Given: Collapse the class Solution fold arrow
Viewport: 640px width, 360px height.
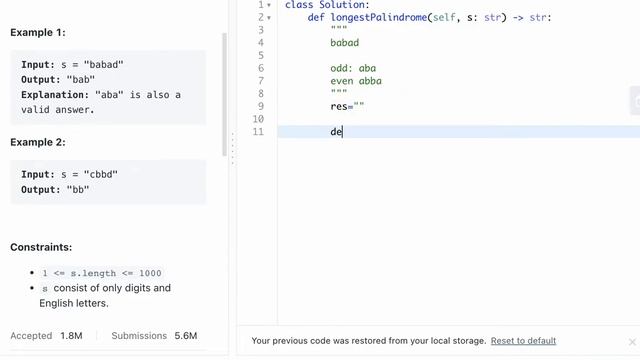Looking at the screenshot, I should (x=269, y=5).
